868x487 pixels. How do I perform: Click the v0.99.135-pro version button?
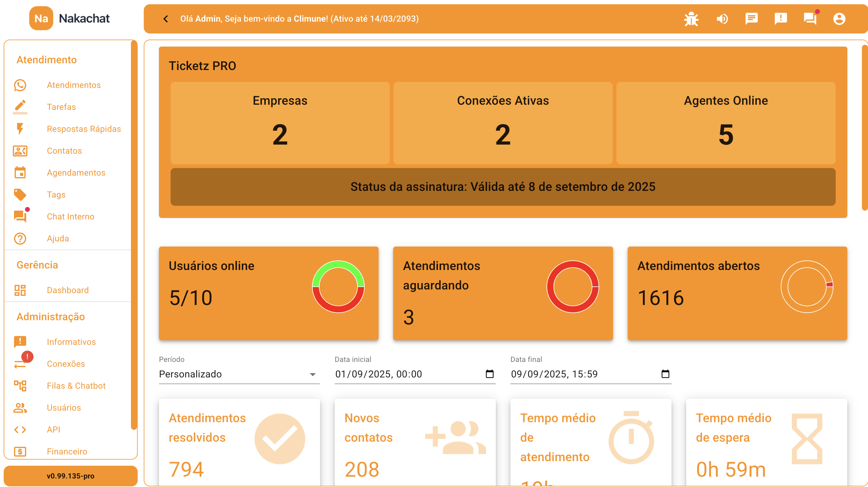click(70, 475)
